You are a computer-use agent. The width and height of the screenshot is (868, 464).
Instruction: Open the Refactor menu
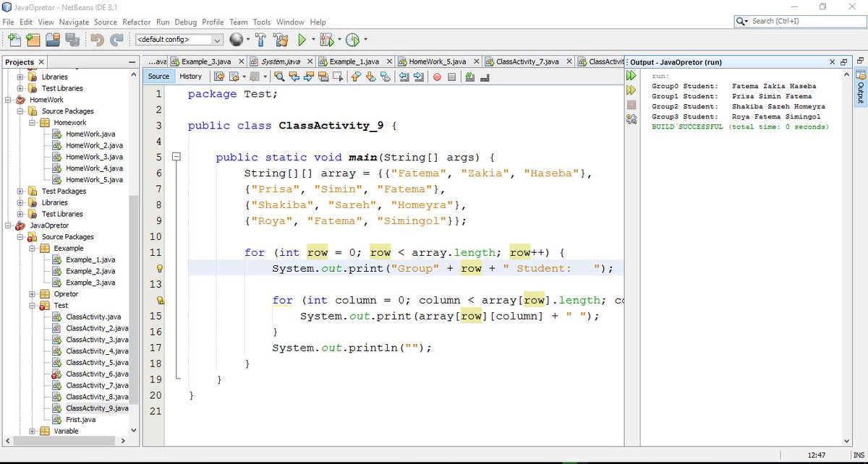point(137,22)
